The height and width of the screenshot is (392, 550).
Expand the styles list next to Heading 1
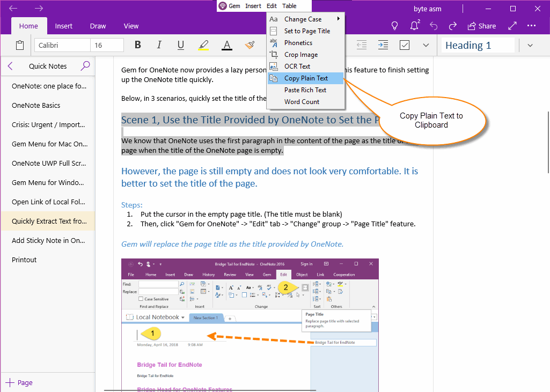click(530, 45)
